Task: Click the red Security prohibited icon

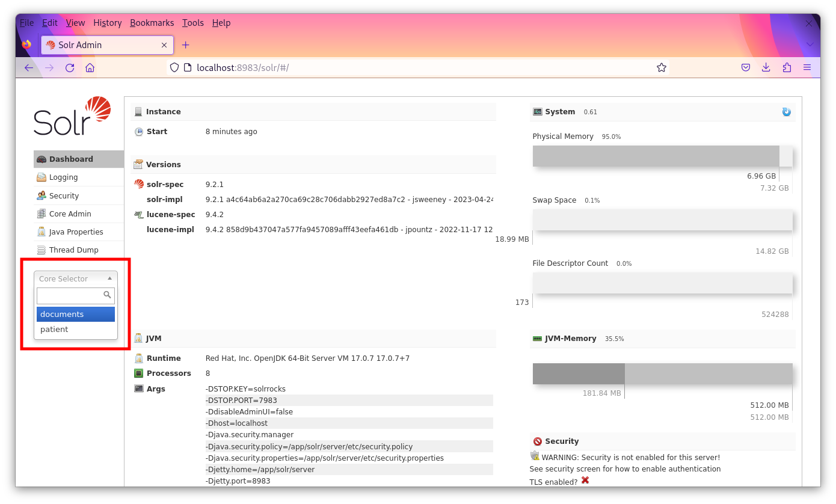Action: [538, 441]
